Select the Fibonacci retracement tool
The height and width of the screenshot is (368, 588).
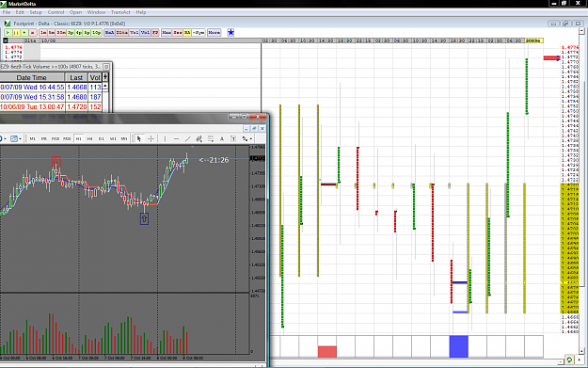coord(211,138)
